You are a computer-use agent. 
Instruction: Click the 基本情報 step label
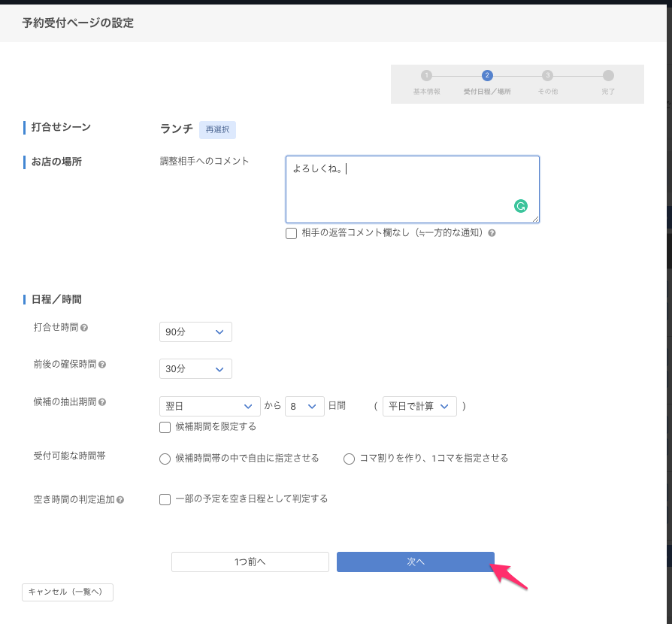pos(426,92)
